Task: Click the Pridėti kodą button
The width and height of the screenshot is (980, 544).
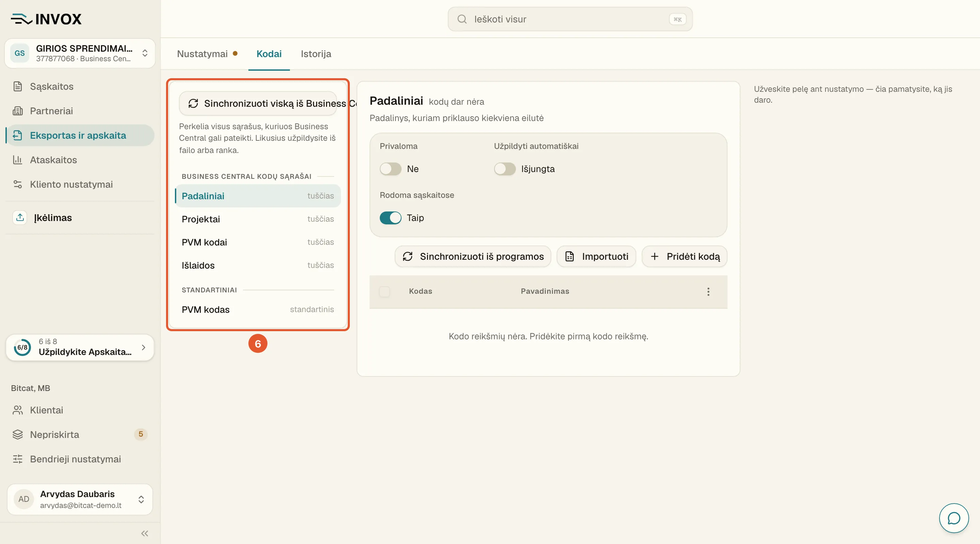Action: (x=684, y=256)
